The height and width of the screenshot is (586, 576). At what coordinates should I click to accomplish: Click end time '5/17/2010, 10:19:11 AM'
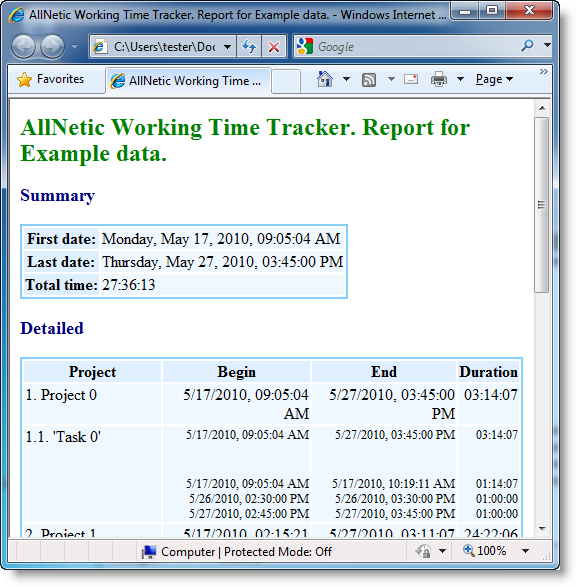click(394, 484)
